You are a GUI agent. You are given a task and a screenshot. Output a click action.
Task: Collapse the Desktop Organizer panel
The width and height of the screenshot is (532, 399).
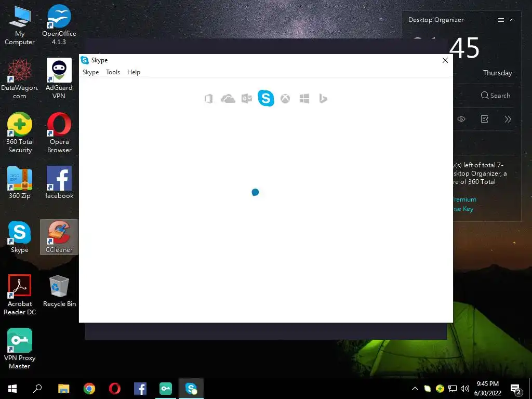pyautogui.click(x=512, y=20)
